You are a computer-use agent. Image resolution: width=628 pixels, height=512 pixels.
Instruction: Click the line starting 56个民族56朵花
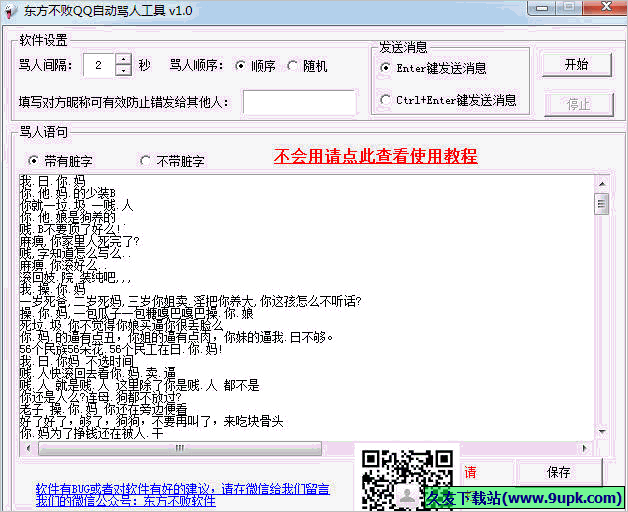[121, 349]
